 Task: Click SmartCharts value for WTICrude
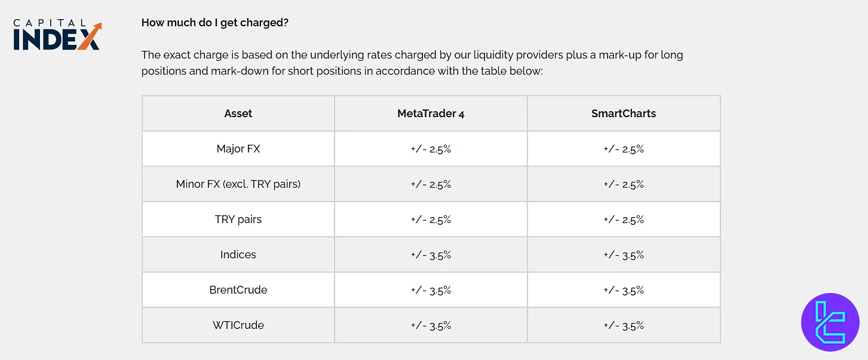pos(624,325)
